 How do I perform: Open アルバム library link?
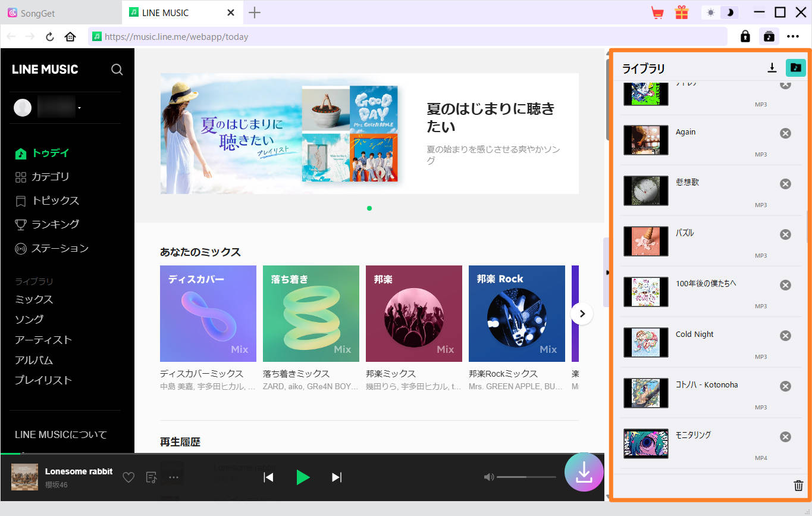34,360
